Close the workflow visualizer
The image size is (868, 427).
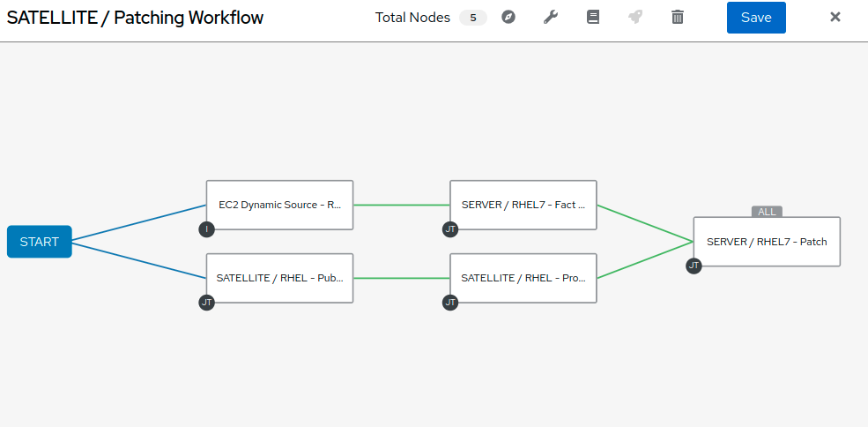tap(835, 17)
